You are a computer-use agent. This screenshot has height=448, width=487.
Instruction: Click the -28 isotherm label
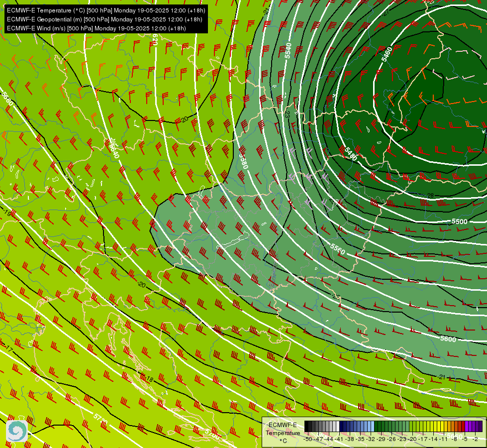tap(430, 196)
